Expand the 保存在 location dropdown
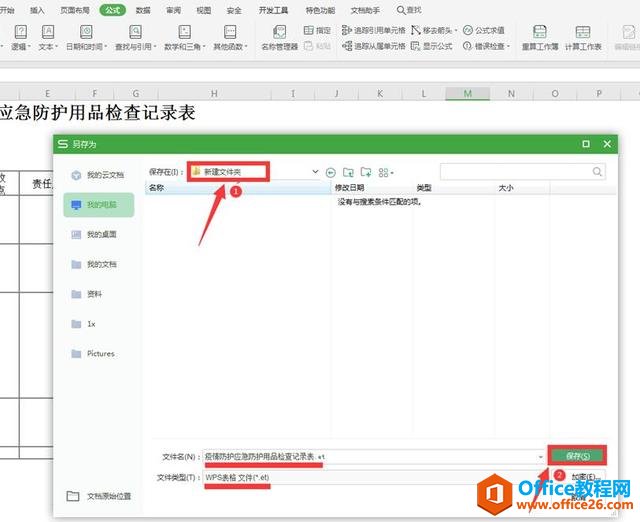The width and height of the screenshot is (640, 522). tap(315, 172)
